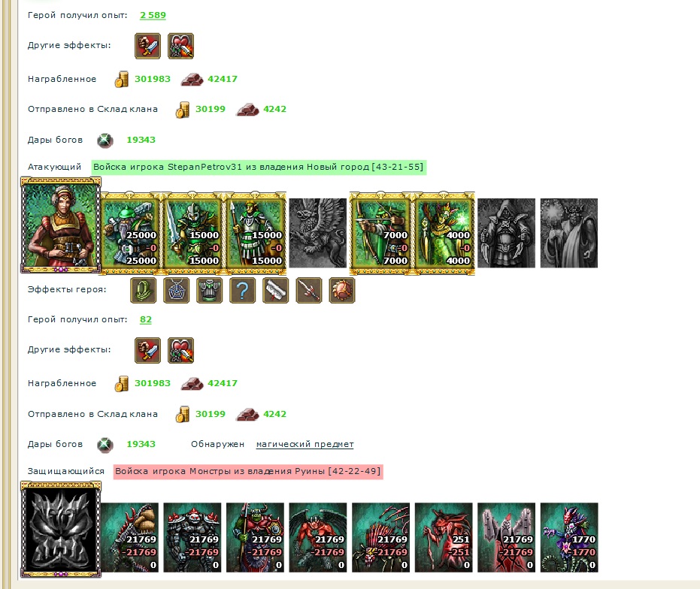The width and height of the screenshot is (700, 589).
Task: Click the green hood hero effect icon
Action: click(144, 291)
